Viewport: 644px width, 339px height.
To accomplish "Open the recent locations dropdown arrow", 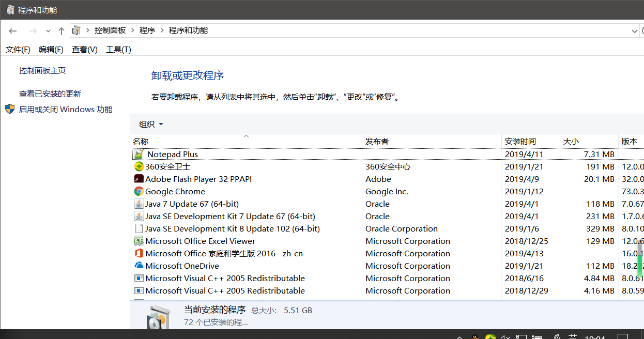I will tap(48, 31).
